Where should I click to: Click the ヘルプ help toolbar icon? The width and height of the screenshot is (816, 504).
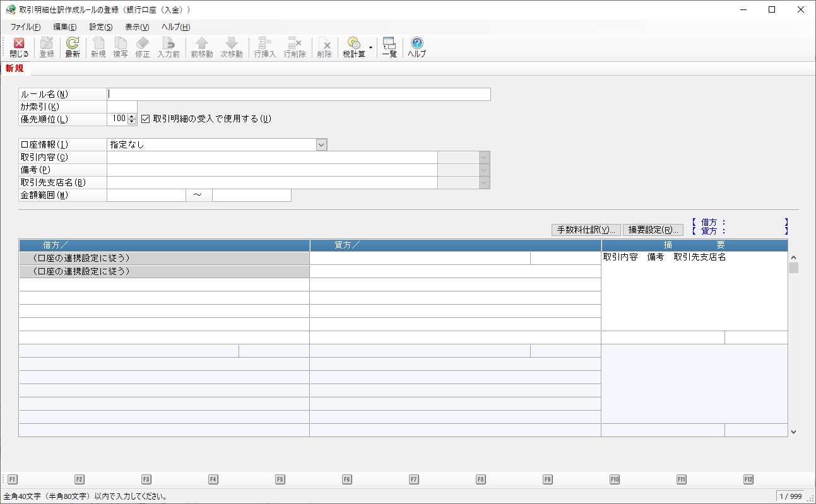[417, 47]
